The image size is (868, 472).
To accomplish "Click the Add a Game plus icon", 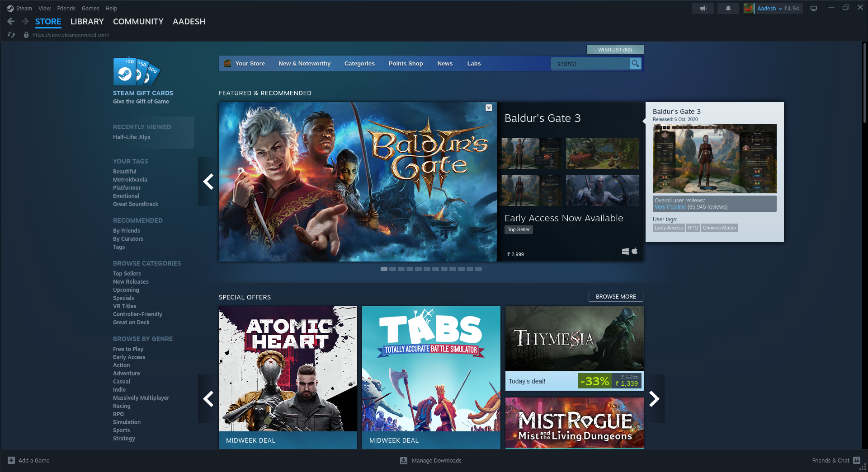I will (x=10, y=460).
